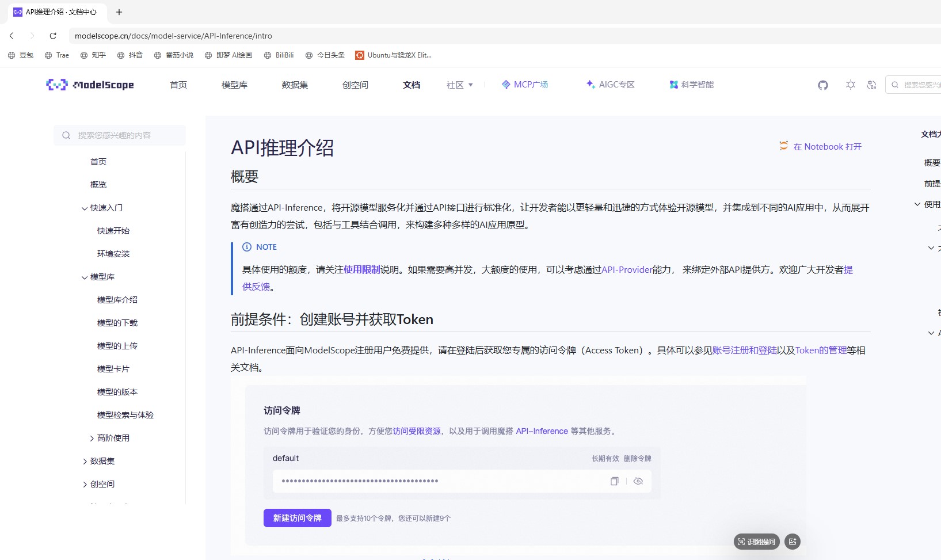The width and height of the screenshot is (941, 560).
Task: Open AIGC专区 in navigation
Action: point(610,85)
